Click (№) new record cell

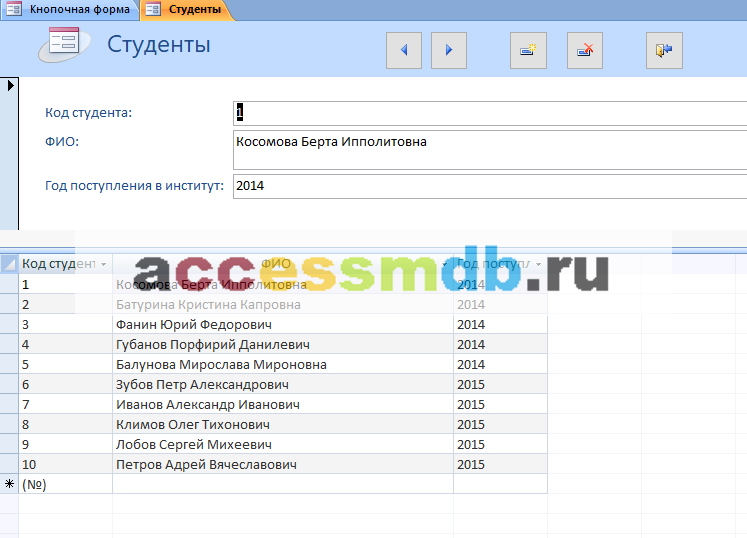point(65,485)
